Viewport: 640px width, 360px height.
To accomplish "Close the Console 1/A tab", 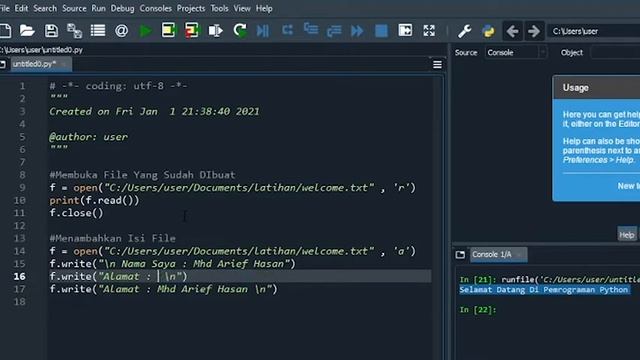I will click(519, 255).
